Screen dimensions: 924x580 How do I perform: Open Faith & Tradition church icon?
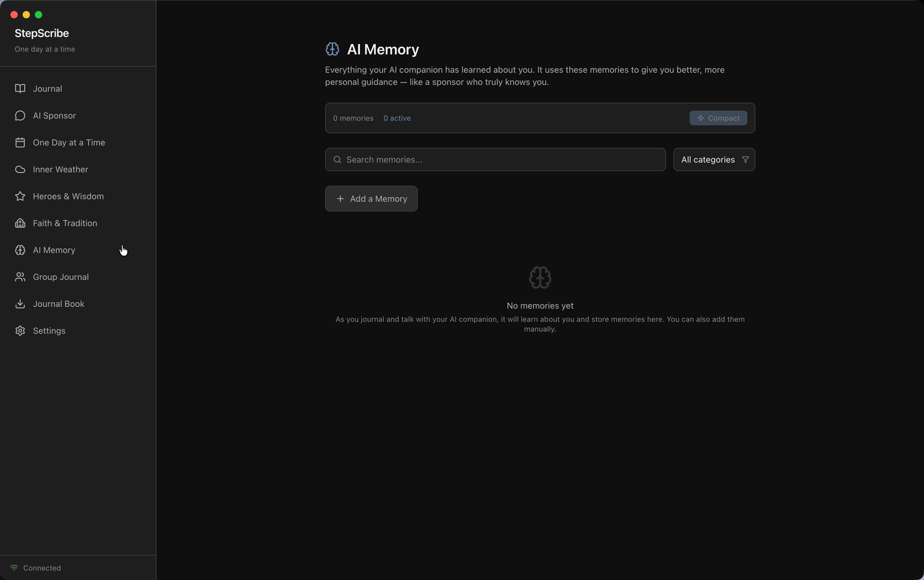pos(20,223)
